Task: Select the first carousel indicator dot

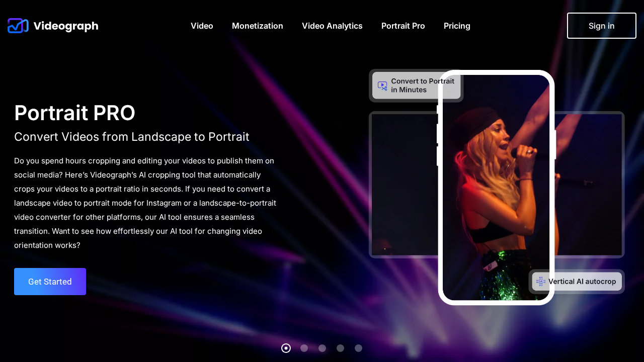Action: coord(286,348)
